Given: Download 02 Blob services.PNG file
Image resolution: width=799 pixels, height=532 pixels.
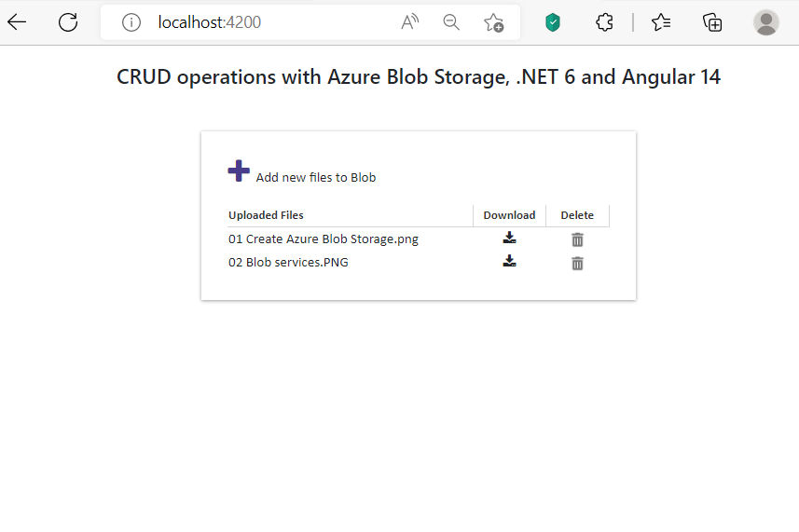Looking at the screenshot, I should tap(509, 262).
